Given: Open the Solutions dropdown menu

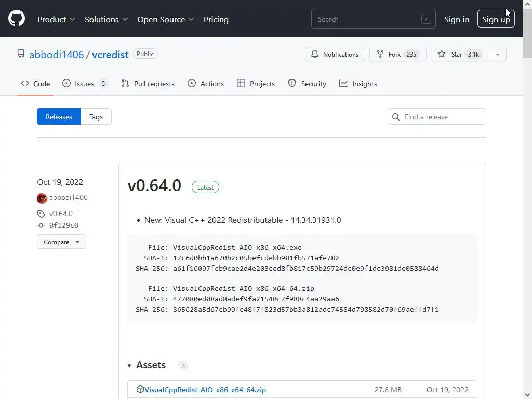Looking at the screenshot, I should [106, 19].
